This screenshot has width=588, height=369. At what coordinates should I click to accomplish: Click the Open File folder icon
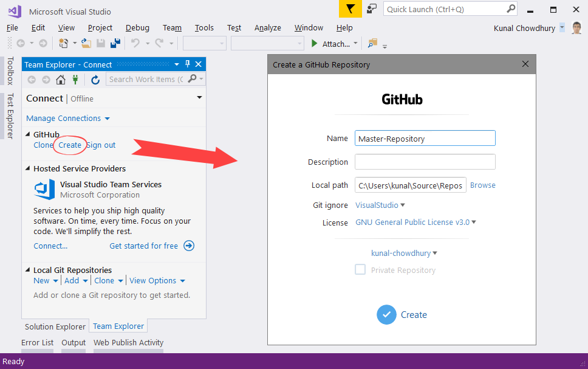tap(86, 44)
